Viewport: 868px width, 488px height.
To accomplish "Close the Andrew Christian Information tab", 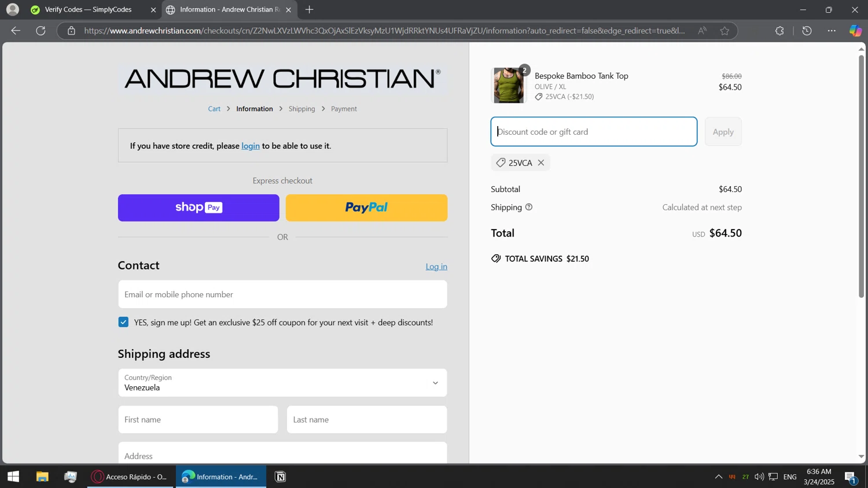I will (288, 10).
